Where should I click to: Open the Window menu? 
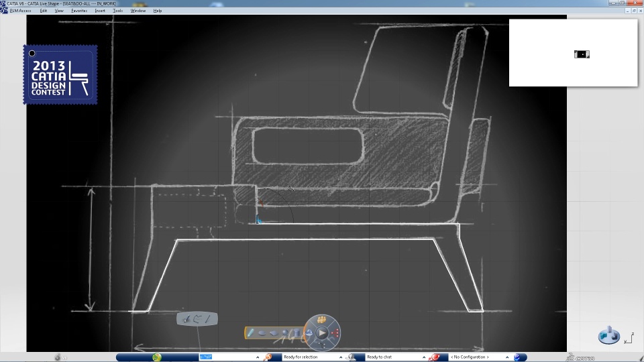[x=138, y=11]
